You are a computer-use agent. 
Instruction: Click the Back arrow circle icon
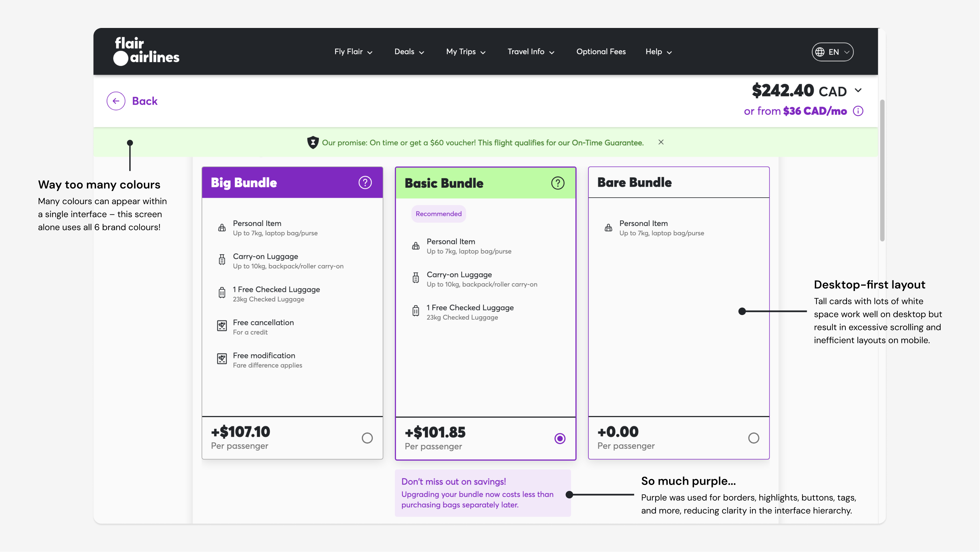tap(116, 101)
